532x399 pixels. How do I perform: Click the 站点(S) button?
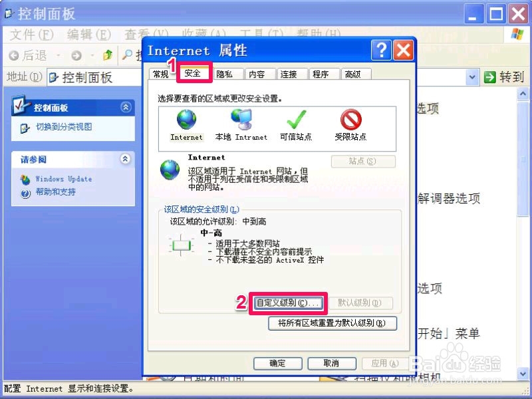(x=362, y=161)
